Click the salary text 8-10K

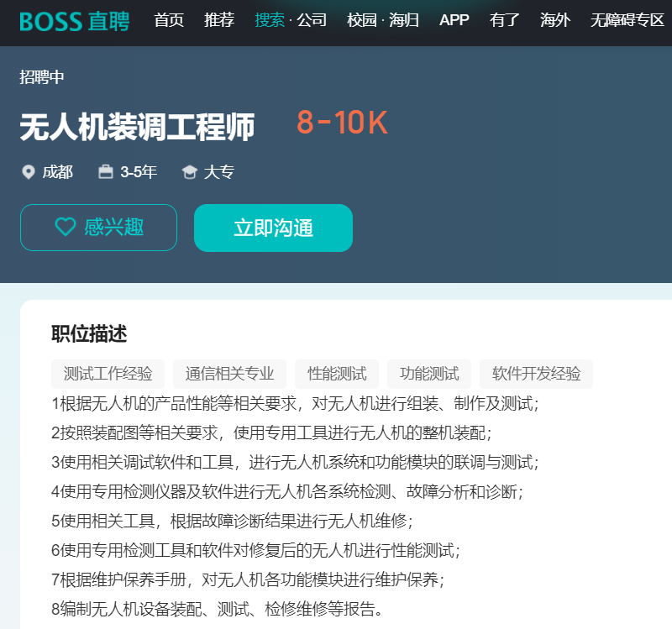click(342, 123)
